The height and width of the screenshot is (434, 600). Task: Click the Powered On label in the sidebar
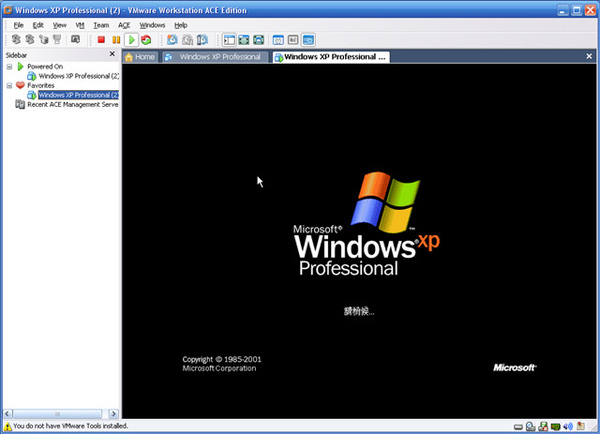coord(45,66)
